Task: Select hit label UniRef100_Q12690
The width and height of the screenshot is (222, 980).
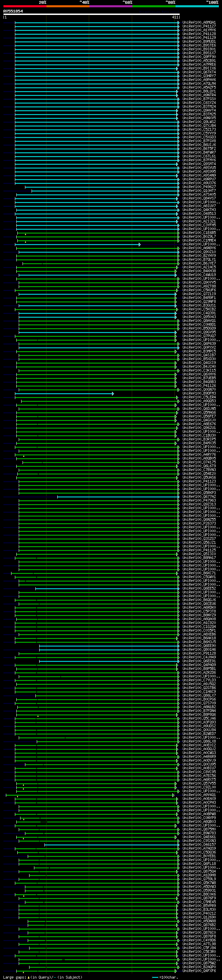Action: (199, 917)
